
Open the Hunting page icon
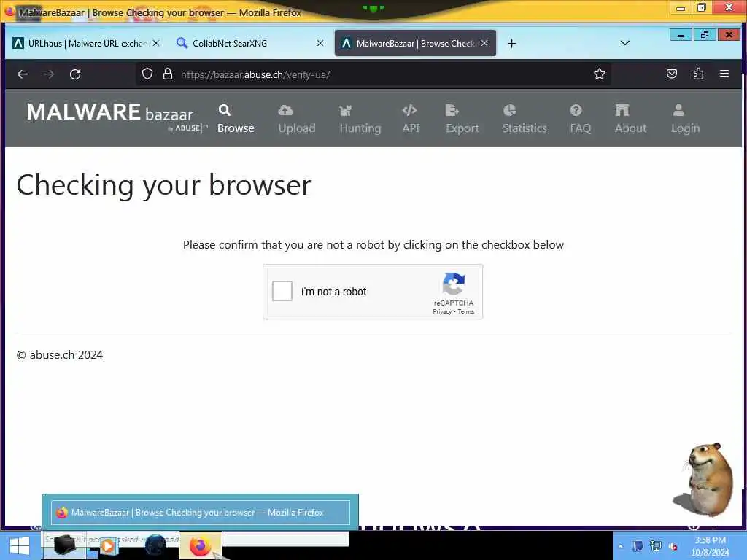click(345, 111)
